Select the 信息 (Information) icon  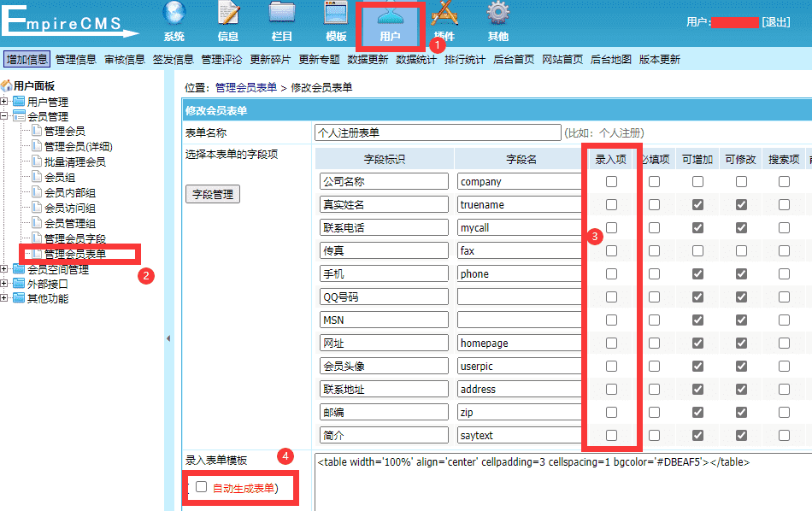click(x=227, y=21)
